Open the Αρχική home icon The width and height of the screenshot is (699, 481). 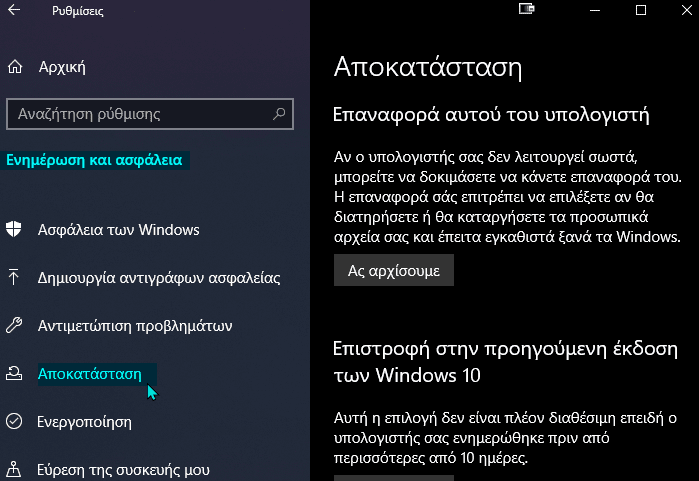(15, 67)
